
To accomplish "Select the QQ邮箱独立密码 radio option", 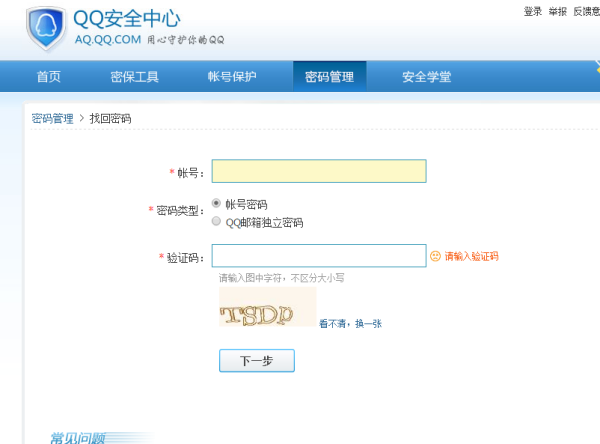I will click(216, 221).
